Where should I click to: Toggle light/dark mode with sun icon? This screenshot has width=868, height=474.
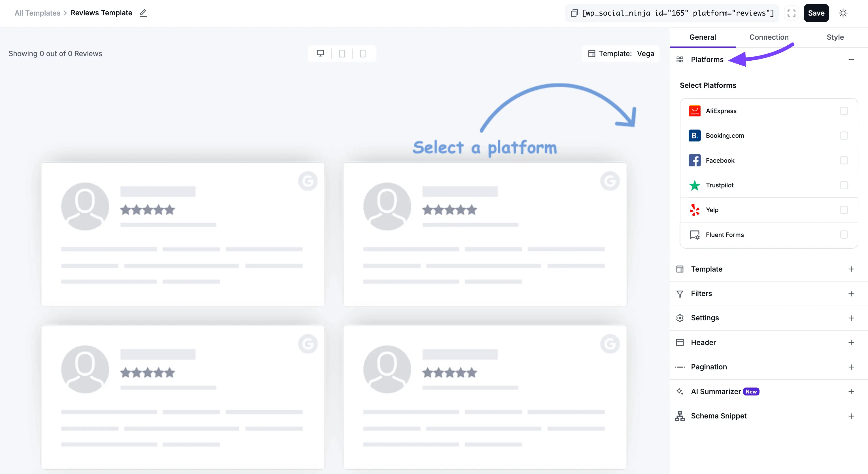(x=843, y=13)
